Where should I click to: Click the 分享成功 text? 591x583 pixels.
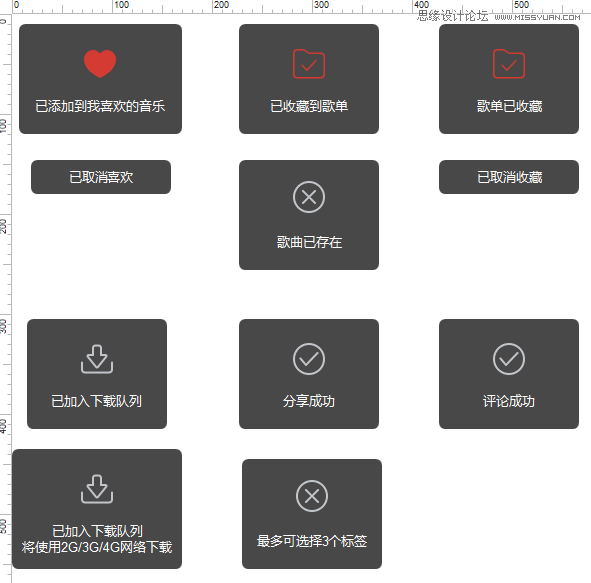click(x=309, y=401)
